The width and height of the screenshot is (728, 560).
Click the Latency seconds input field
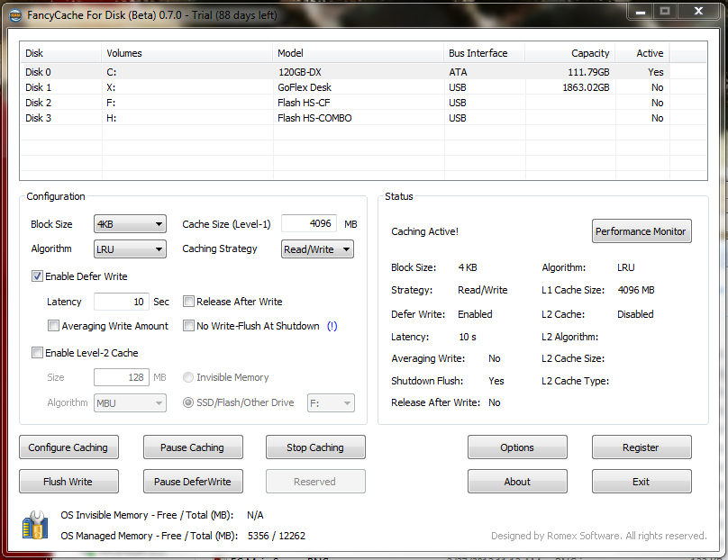click(x=121, y=302)
